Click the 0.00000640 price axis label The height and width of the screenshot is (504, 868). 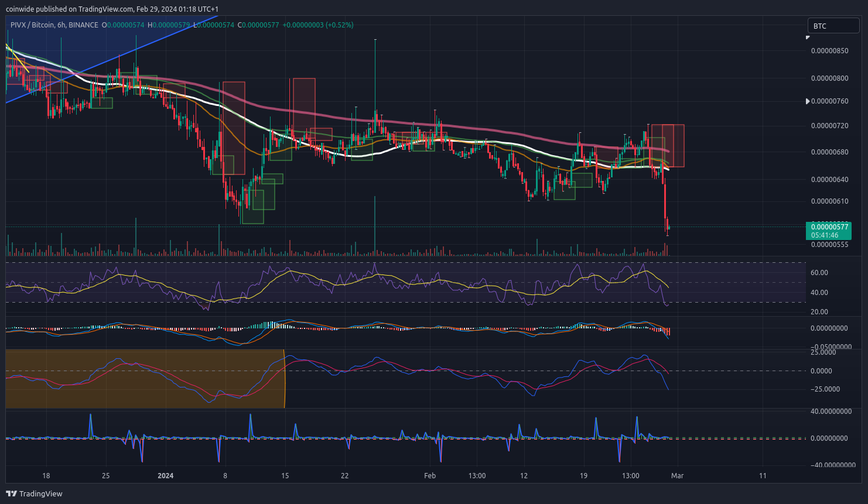[829, 180]
